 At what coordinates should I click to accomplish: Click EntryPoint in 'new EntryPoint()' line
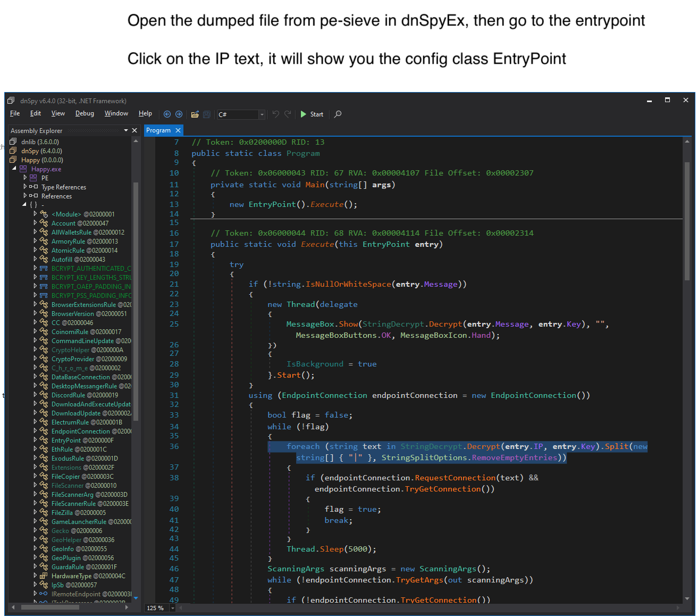click(x=272, y=205)
